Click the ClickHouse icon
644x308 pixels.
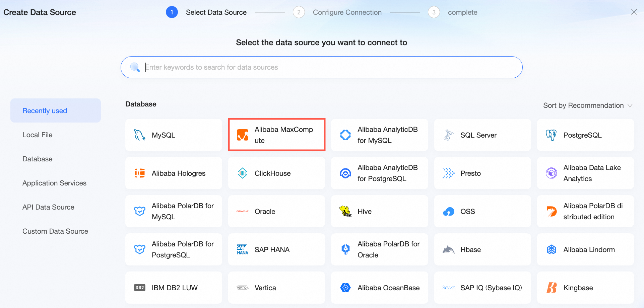tap(243, 173)
